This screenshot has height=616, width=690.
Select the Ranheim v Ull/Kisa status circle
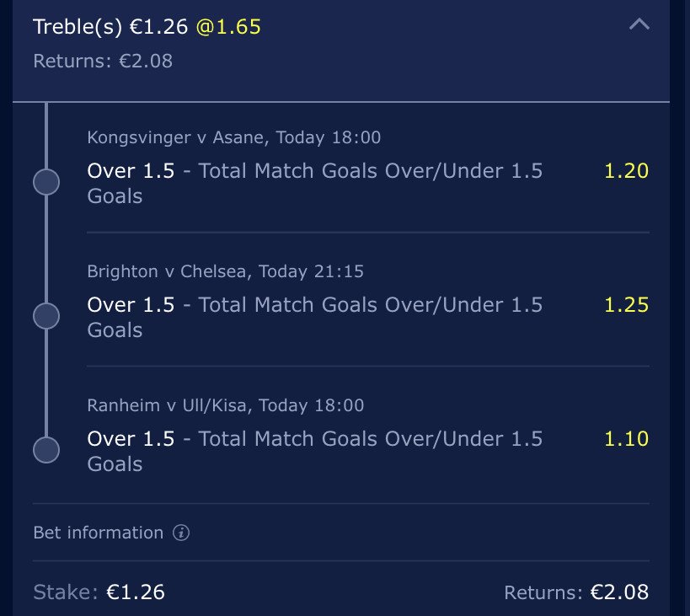pyautogui.click(x=46, y=450)
